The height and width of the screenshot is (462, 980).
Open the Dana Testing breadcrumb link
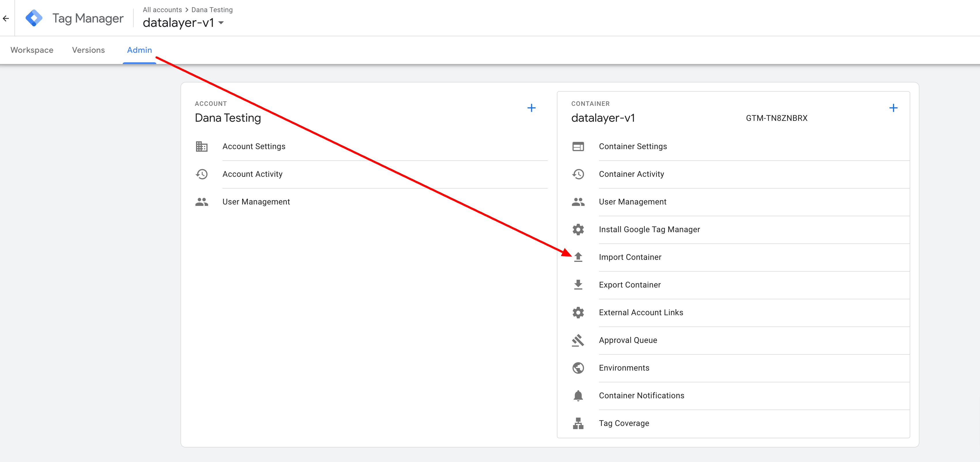click(212, 10)
